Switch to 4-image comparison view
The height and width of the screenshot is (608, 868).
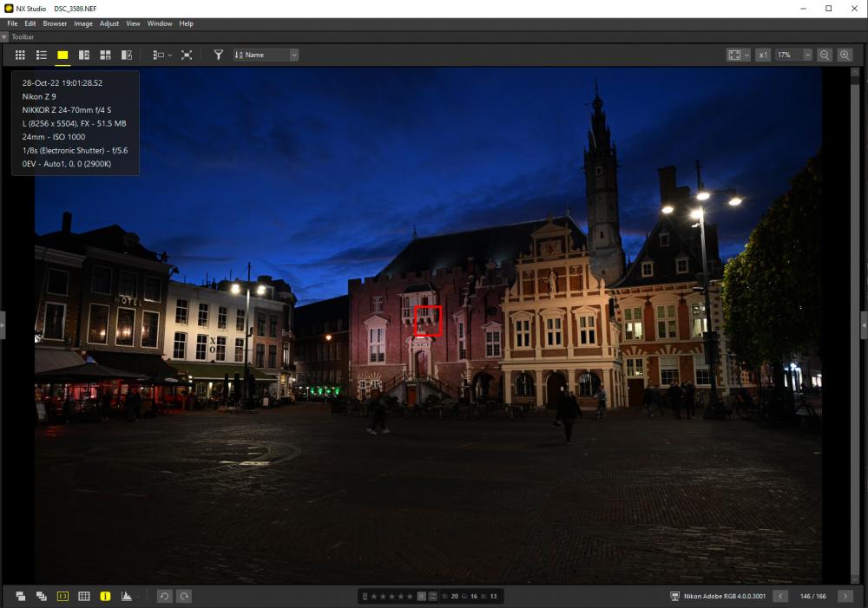(105, 55)
